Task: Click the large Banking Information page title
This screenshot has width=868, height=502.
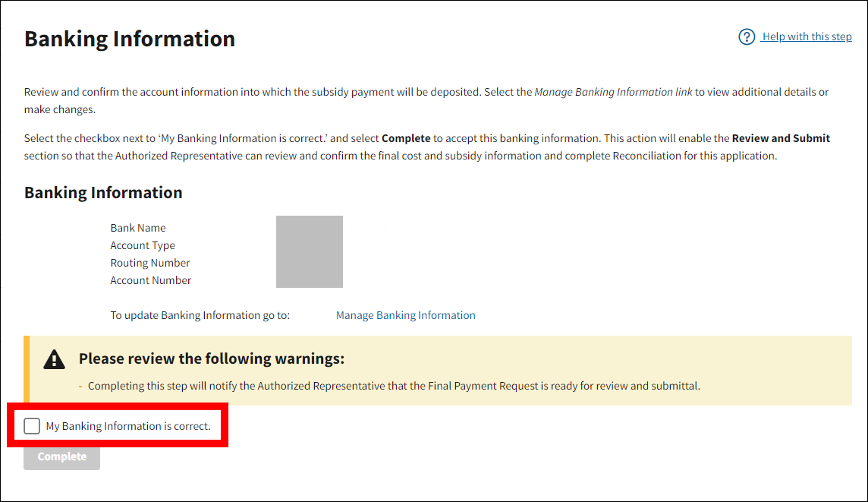Action: click(130, 39)
